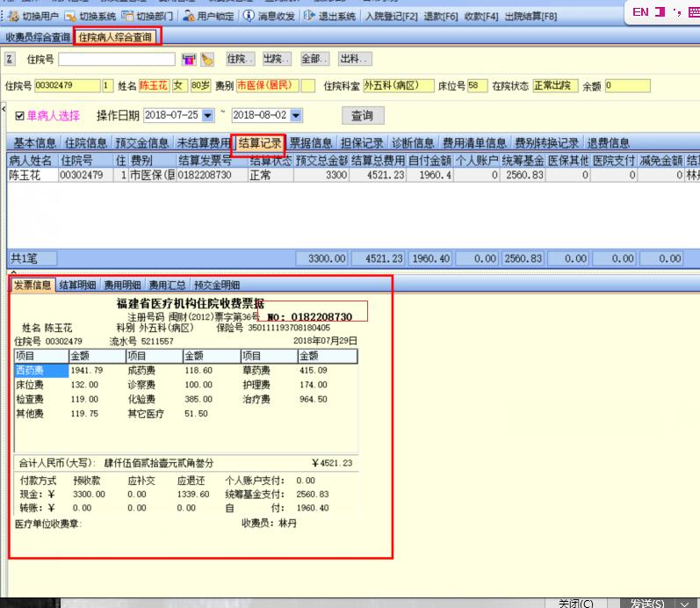
Task: Click the 余额 balance field
Action: click(x=628, y=85)
